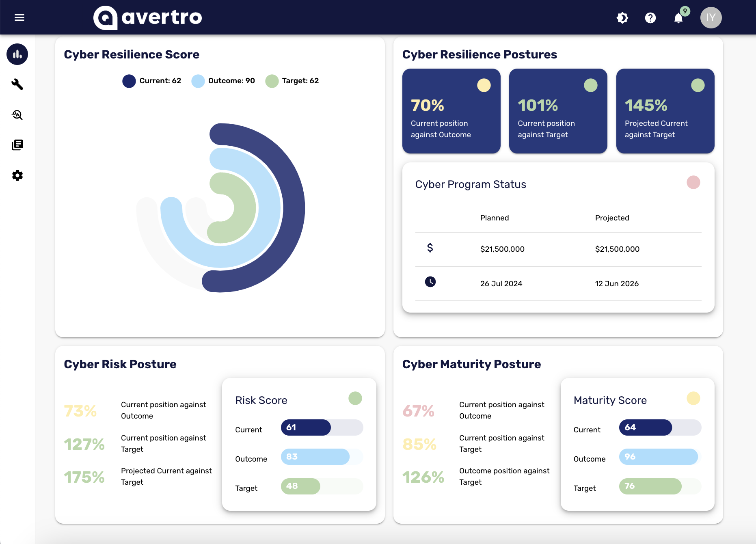Click the 145% Projected Current against Target card
Screen dimensions: 756x544
(665, 111)
